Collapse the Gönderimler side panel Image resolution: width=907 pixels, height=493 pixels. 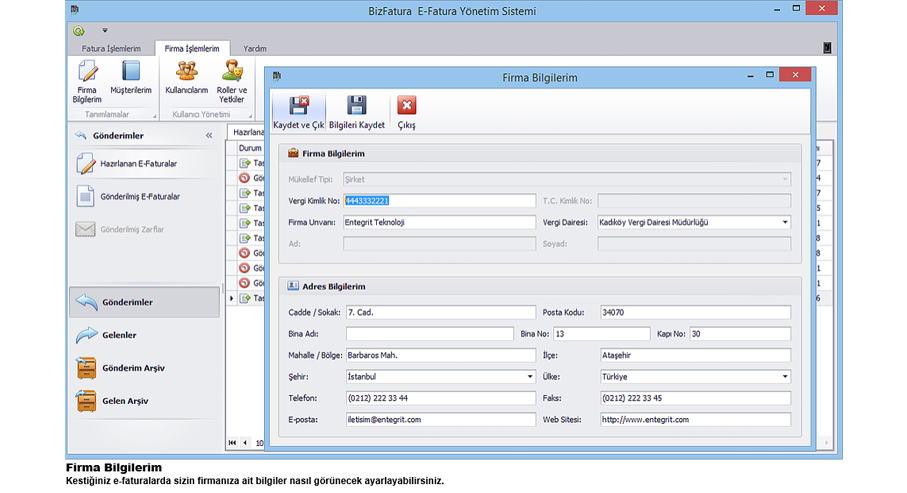click(x=209, y=135)
